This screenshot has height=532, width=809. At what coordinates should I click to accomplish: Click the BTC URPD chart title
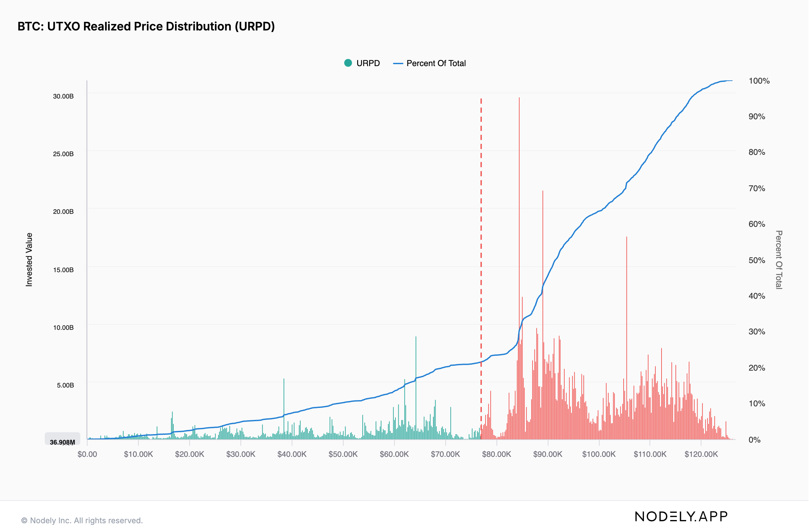pos(146,27)
